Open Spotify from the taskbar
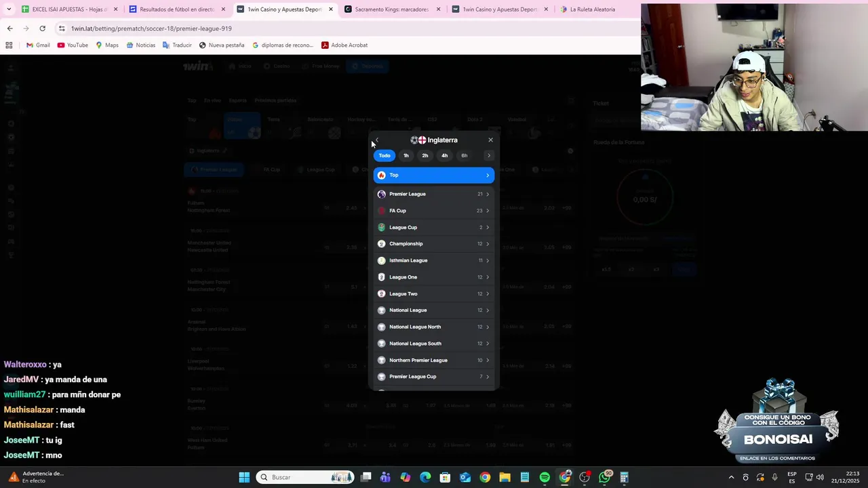The width and height of the screenshot is (868, 488). point(545,477)
